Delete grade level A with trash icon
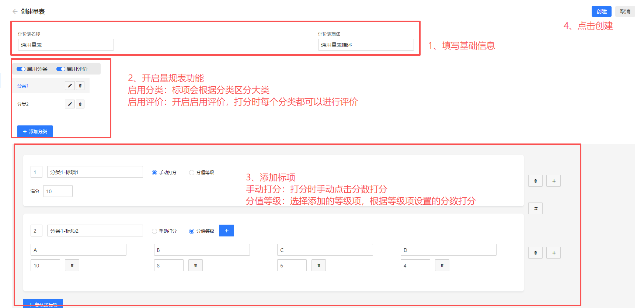 pyautogui.click(x=72, y=265)
